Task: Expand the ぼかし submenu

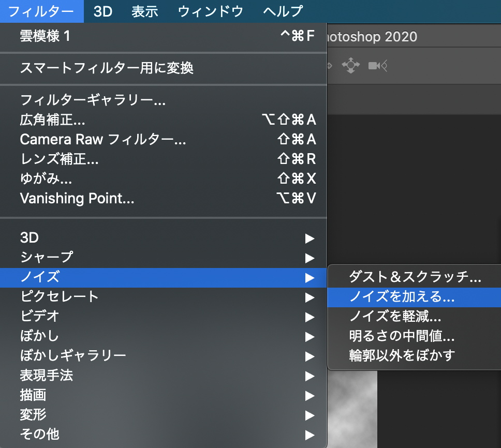Action: coord(163,336)
